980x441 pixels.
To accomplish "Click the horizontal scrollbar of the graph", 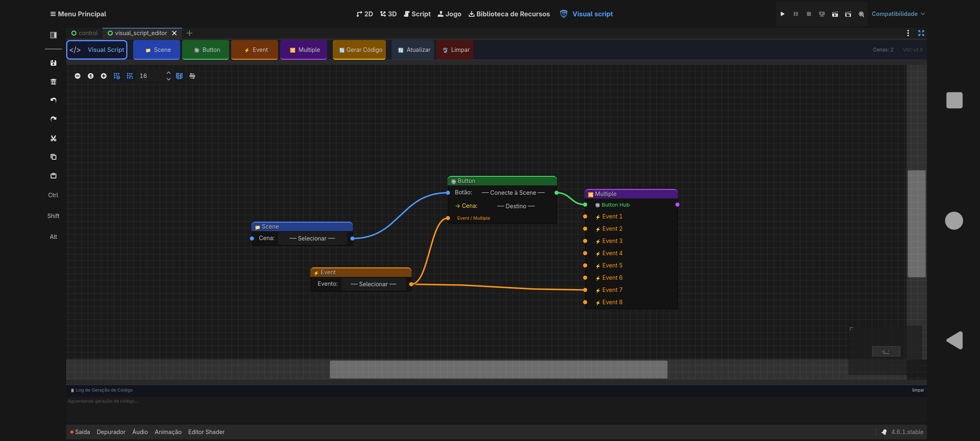I will [498, 370].
